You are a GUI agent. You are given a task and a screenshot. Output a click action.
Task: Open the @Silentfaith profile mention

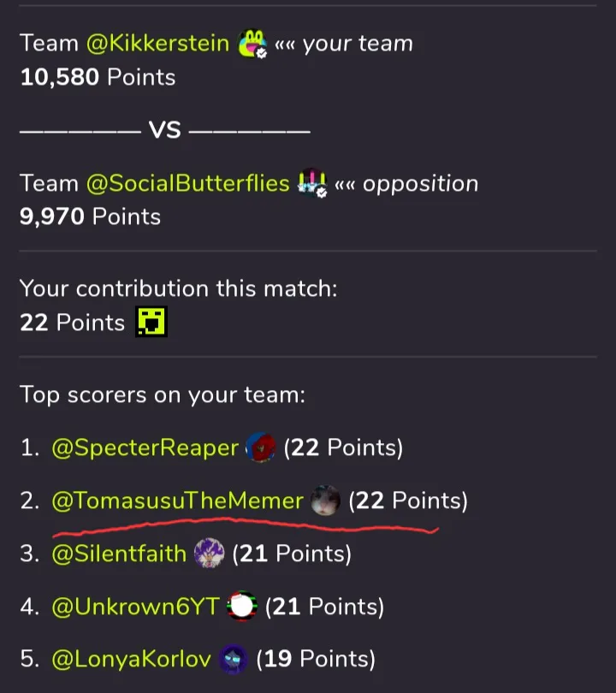tap(119, 554)
